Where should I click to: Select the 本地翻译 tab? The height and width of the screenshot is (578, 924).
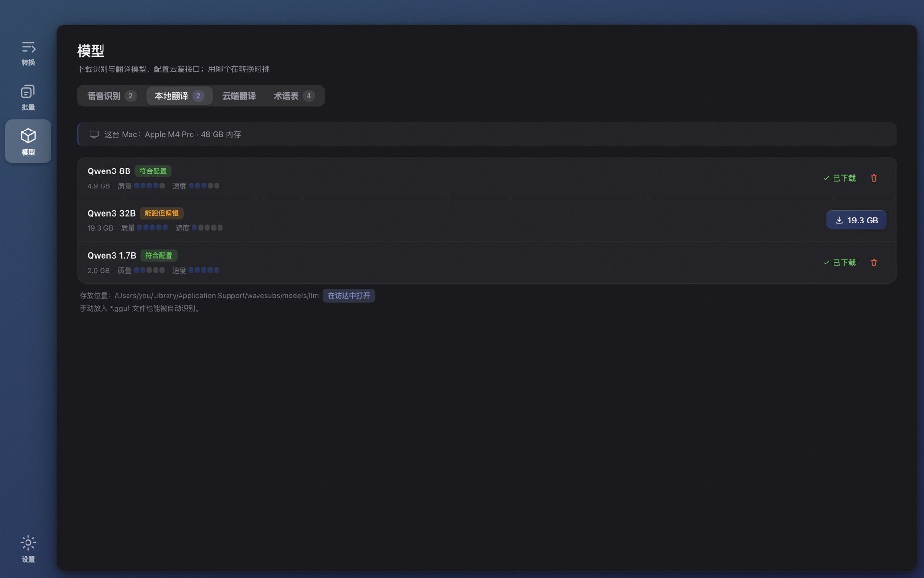(180, 96)
